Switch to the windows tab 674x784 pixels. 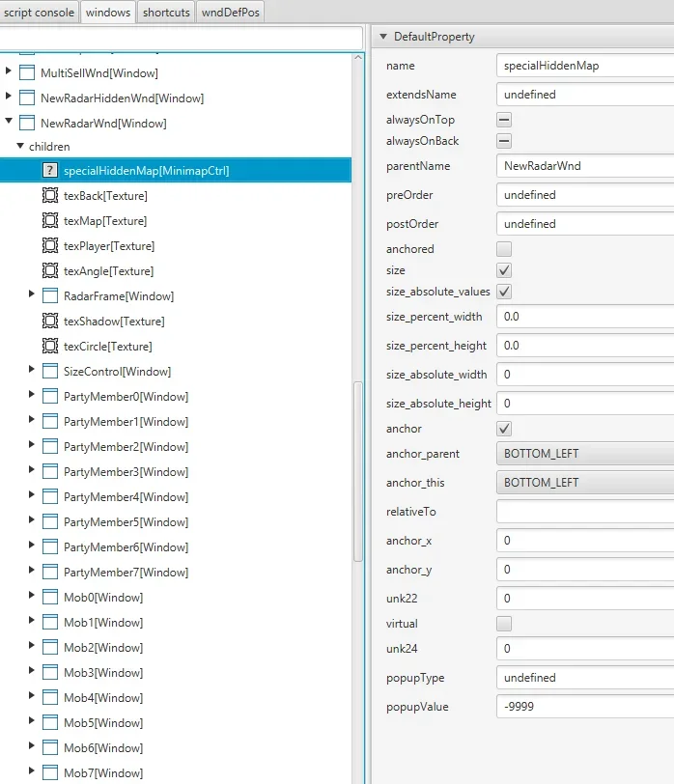pyautogui.click(x=108, y=12)
